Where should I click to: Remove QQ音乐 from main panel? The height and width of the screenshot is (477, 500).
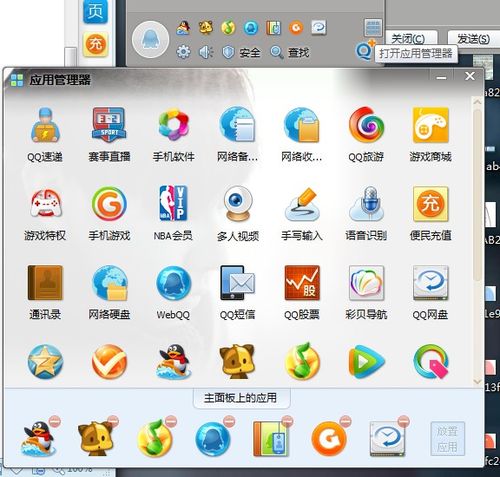coord(171,421)
